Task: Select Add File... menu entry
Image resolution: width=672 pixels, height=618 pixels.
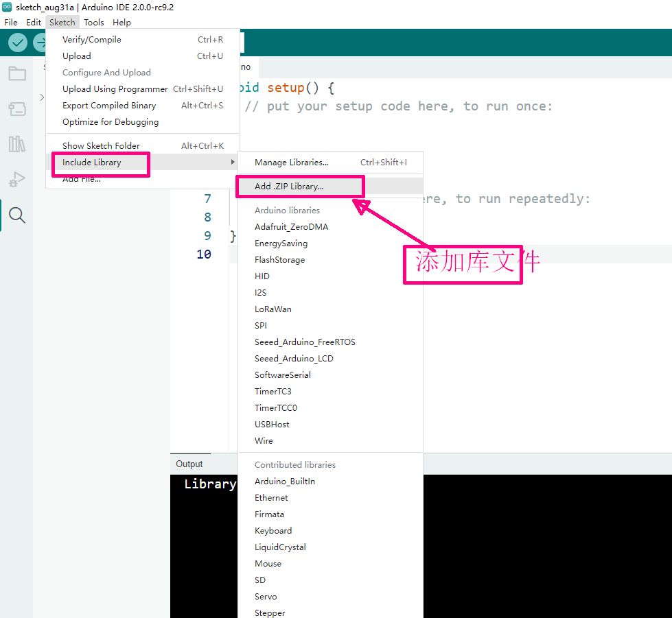Action: (143, 179)
